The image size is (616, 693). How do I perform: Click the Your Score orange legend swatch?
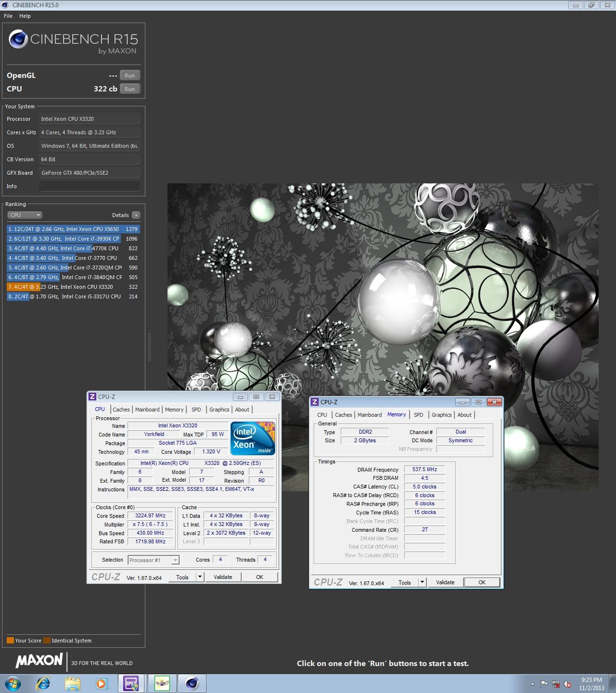(x=10, y=641)
